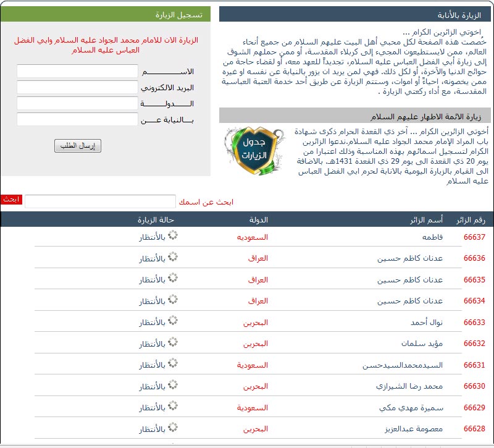Click into the بالنيابة عن field
This screenshot has height=448, width=494.
(x=77, y=119)
